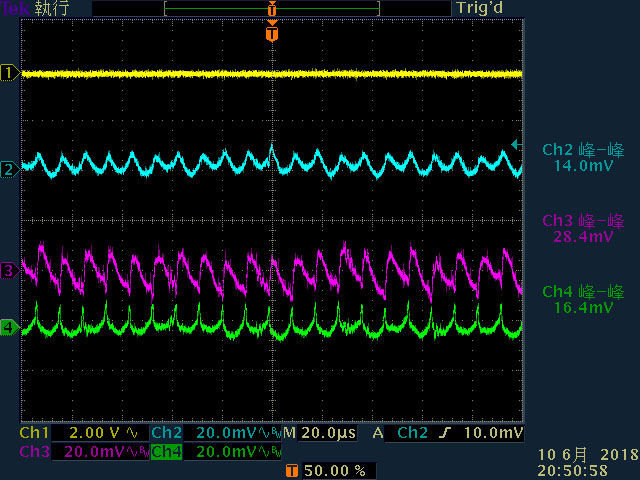
Task: Click the Ch2 20.0mV scale readout
Action: [226, 433]
